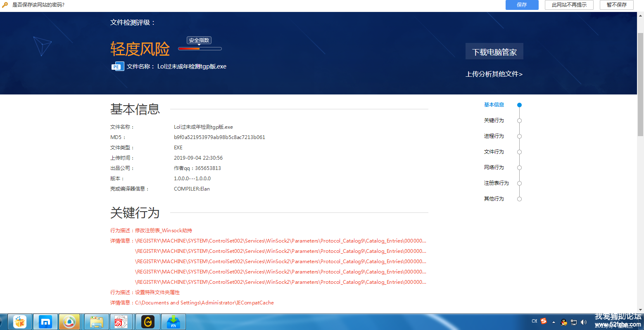Jump to 文件行为 section in side navigation
The width and height of the screenshot is (644, 330).
tap(494, 152)
